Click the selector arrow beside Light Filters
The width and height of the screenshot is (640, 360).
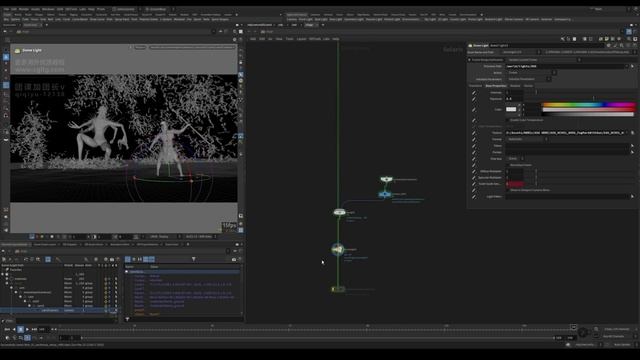click(x=632, y=196)
